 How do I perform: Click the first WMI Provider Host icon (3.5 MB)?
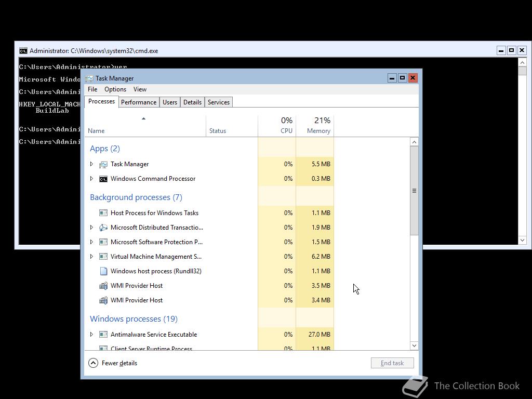point(103,286)
